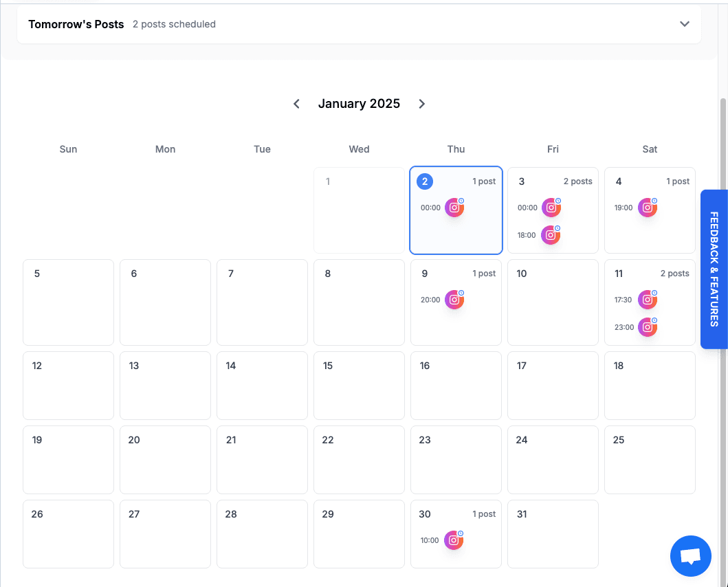Click the 10:00 time on January 30
Screen dimensions: 728x587
click(x=430, y=540)
